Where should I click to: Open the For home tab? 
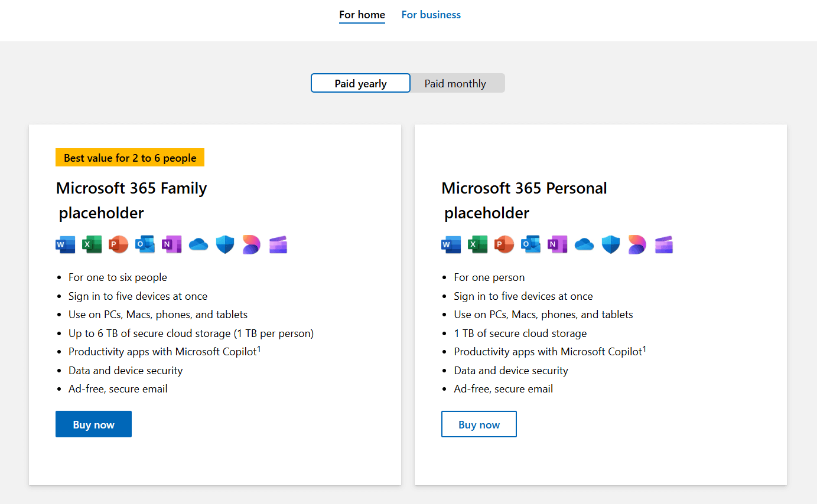[x=362, y=15]
